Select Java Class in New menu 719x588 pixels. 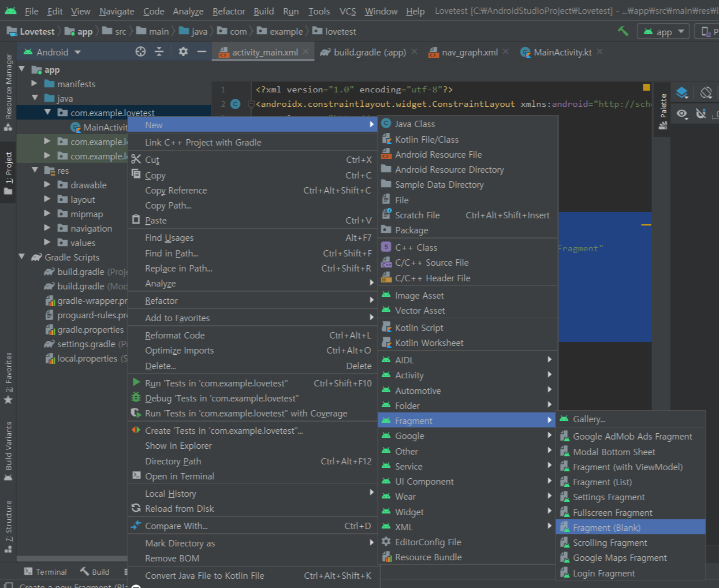(468, 124)
